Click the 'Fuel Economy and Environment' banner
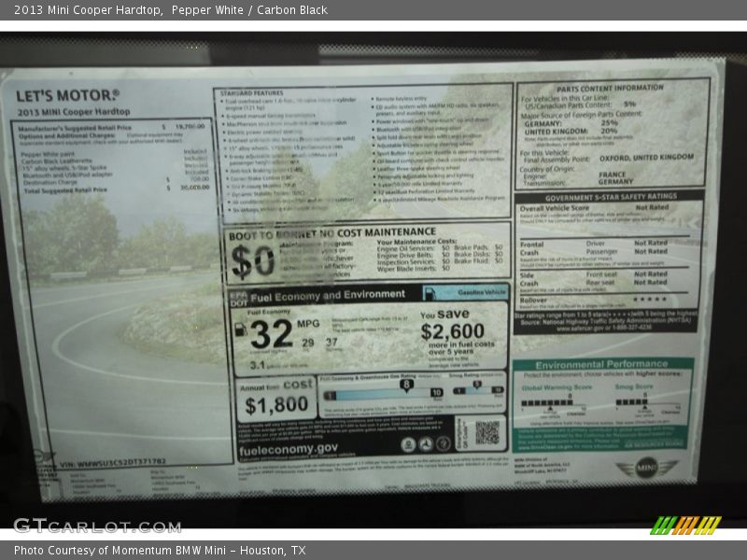 pos(328,296)
